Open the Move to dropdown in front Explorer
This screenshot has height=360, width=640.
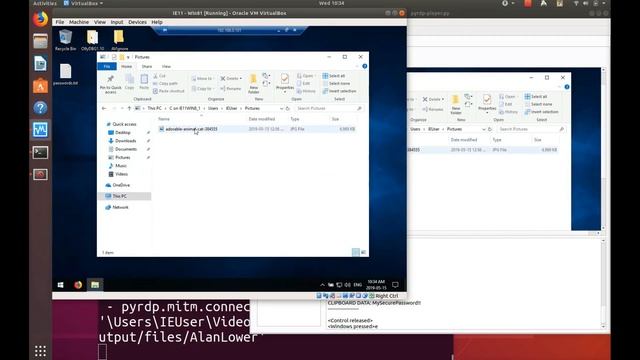click(202, 78)
